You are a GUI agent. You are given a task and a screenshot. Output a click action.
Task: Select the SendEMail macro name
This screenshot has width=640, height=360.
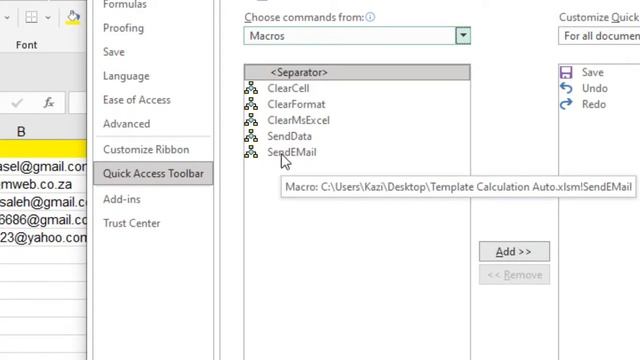tap(292, 152)
